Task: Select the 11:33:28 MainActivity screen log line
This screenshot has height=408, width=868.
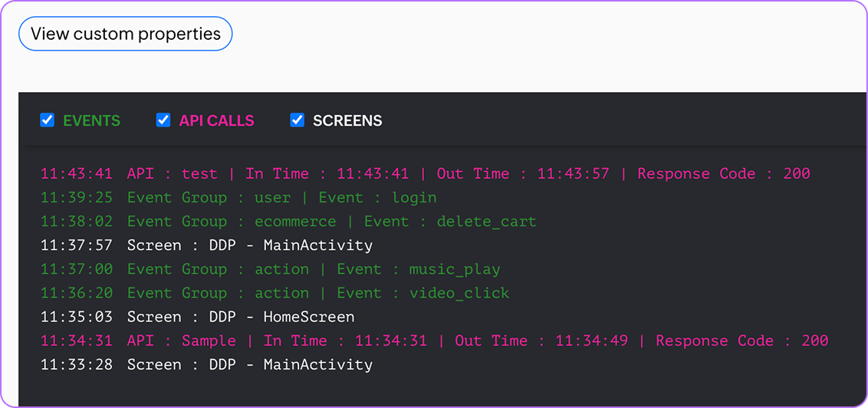Action: click(x=206, y=364)
